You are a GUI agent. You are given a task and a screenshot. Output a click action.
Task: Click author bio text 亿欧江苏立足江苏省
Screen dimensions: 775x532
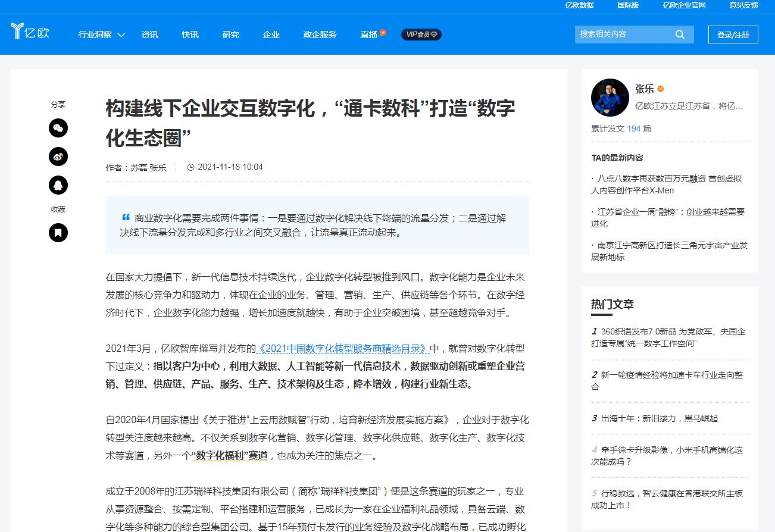(689, 107)
